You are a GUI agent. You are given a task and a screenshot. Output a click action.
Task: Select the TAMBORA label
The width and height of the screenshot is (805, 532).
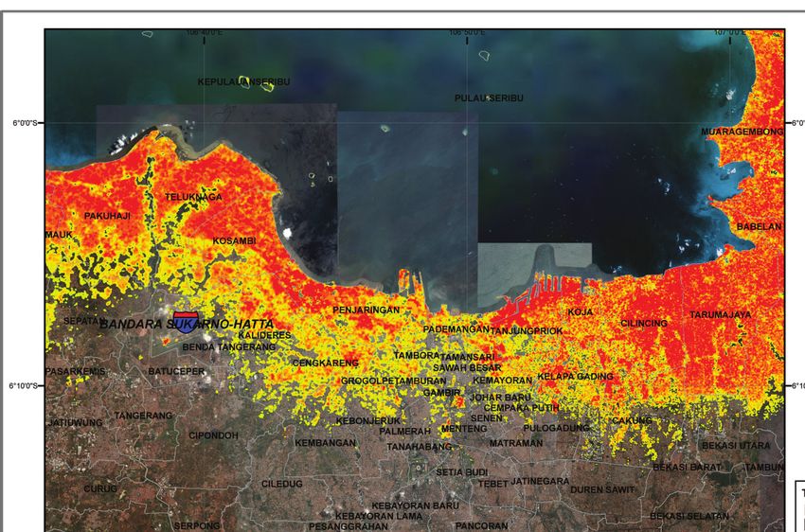click(417, 355)
